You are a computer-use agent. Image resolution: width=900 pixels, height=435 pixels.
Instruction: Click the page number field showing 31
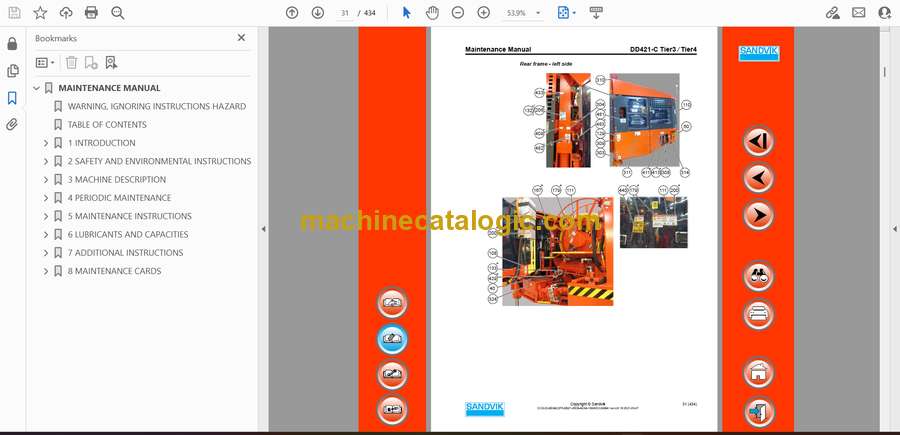click(x=345, y=13)
